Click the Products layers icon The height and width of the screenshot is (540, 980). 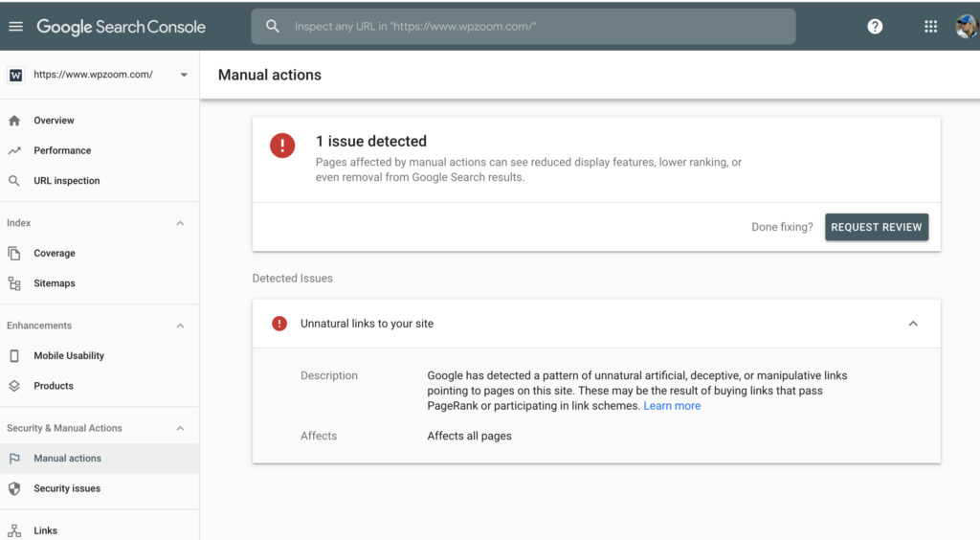14,386
